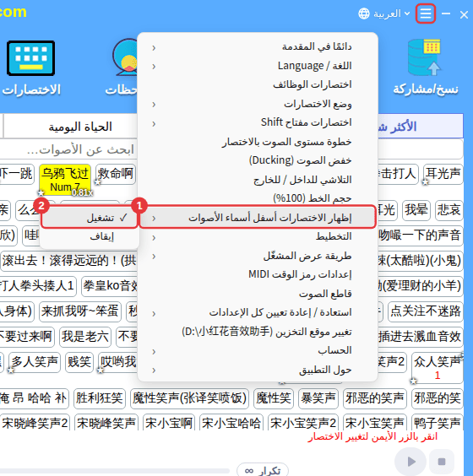
Task: Play the 打人拳头揍人1 sound button
Action: point(37,285)
